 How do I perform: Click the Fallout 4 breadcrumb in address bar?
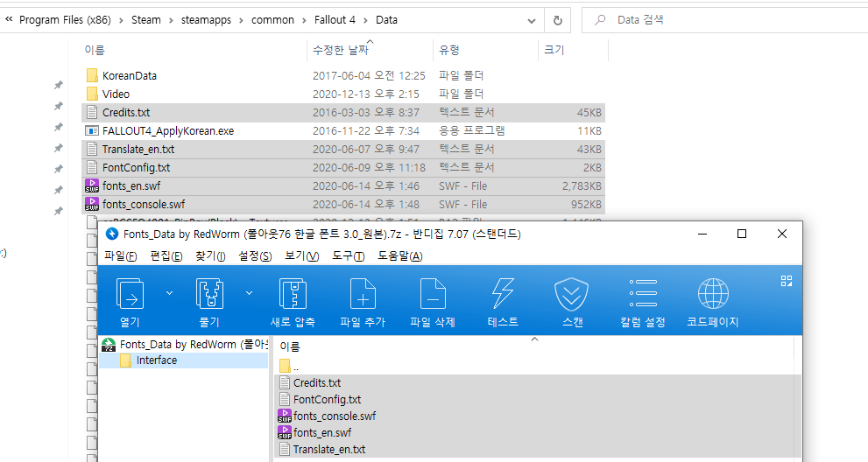pos(335,20)
